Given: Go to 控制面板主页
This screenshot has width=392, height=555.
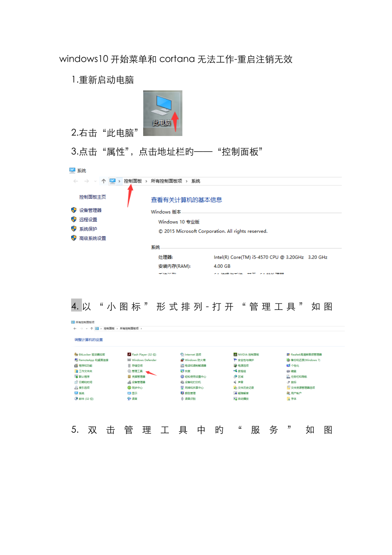Looking at the screenshot, I should pos(92,197).
